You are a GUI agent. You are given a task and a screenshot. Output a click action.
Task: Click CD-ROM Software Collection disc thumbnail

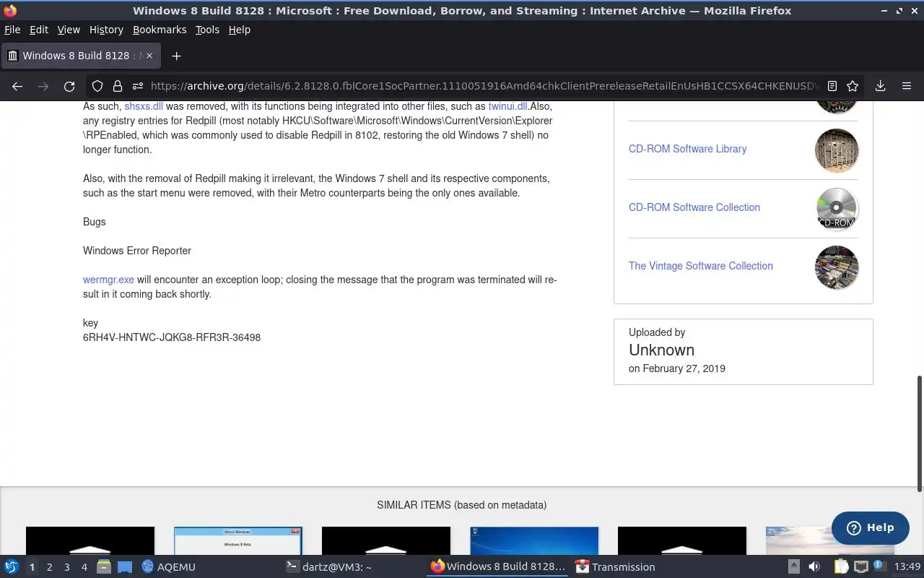[x=837, y=209]
